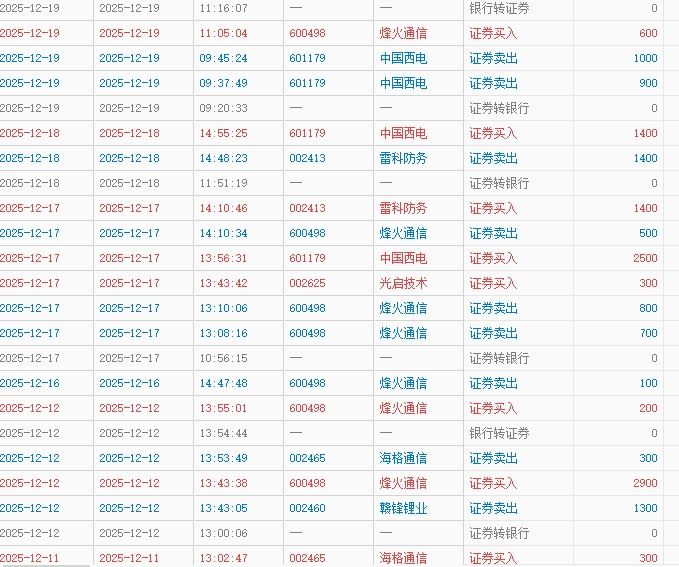Select the stock code 002460
Image resolution: width=679 pixels, height=567 pixels.
[x=307, y=509]
